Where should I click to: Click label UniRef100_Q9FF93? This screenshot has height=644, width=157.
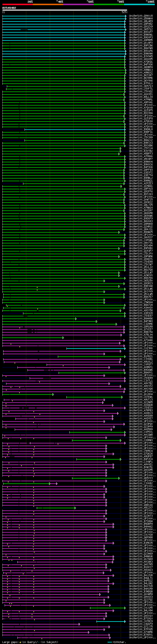(x=141, y=170)
